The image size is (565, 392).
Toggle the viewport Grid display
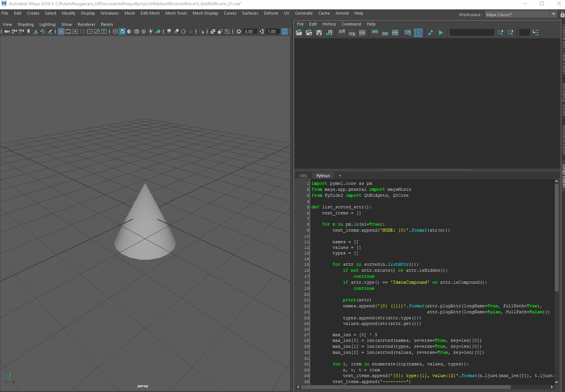point(61,31)
